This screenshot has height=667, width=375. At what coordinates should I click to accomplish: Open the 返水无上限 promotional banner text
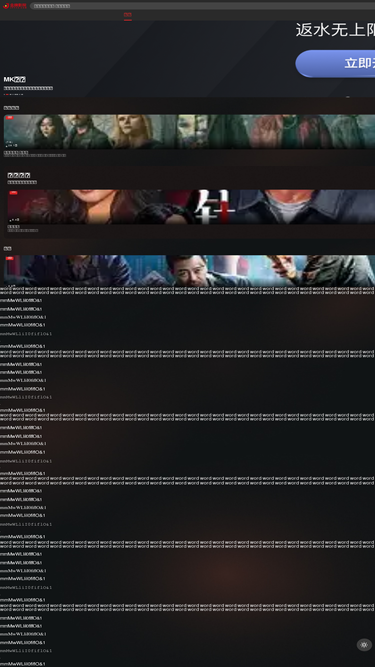[x=335, y=30]
